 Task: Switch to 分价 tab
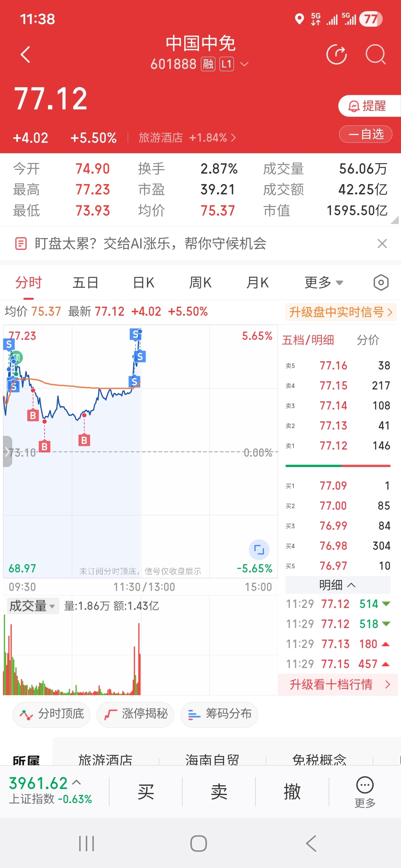368,340
